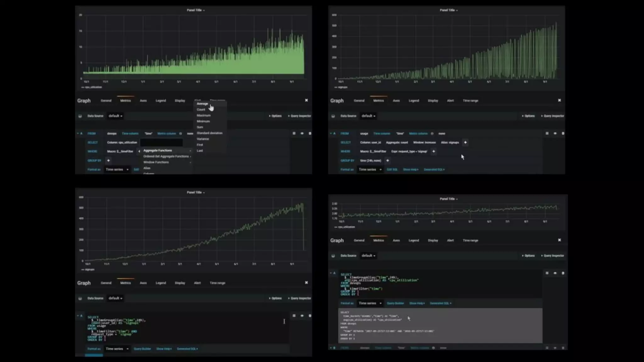Choose Standard deviation in the aggregate list
The image size is (644, 362).
coord(209,133)
